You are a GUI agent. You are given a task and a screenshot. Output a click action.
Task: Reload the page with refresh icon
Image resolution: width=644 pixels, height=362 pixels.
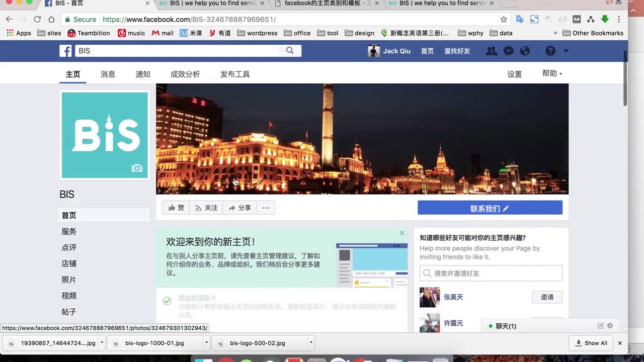click(37, 19)
